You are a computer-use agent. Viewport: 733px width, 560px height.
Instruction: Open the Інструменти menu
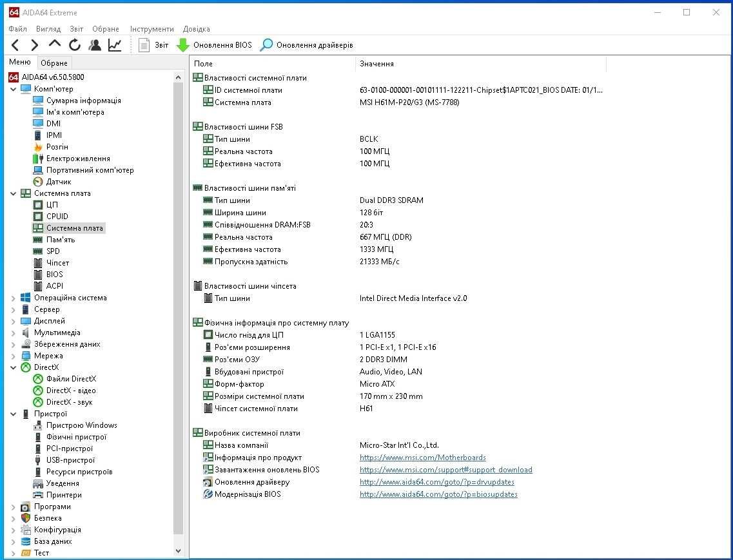pos(152,29)
